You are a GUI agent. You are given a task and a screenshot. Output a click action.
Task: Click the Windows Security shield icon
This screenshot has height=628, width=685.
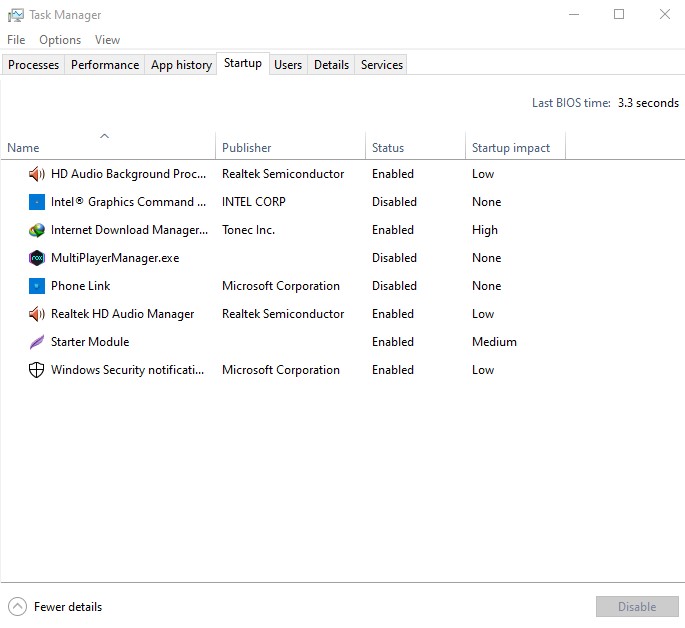pos(37,370)
